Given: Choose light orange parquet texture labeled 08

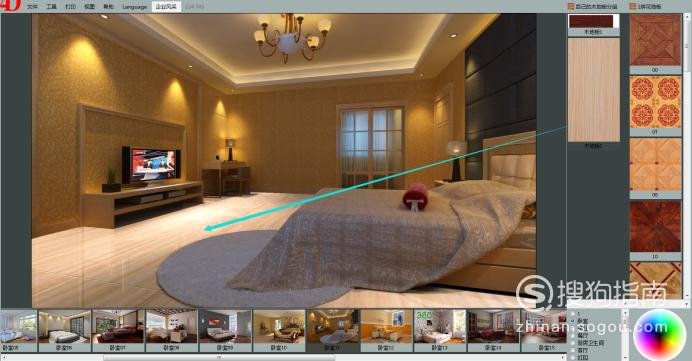Looking at the screenshot, I should [x=655, y=165].
